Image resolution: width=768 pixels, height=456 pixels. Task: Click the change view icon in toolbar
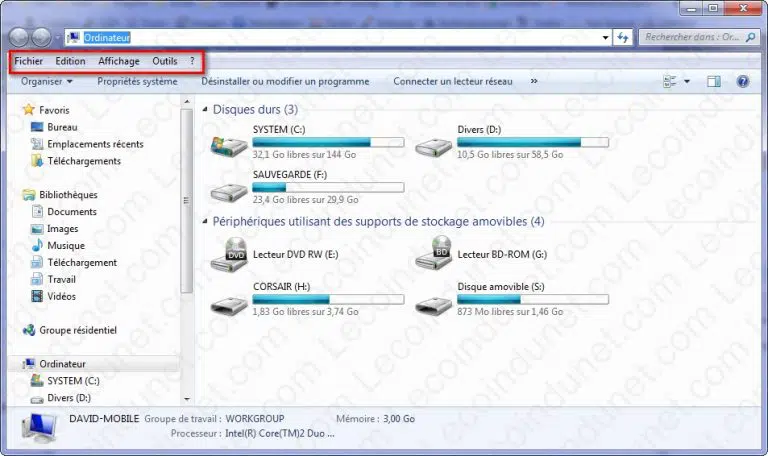click(x=670, y=81)
